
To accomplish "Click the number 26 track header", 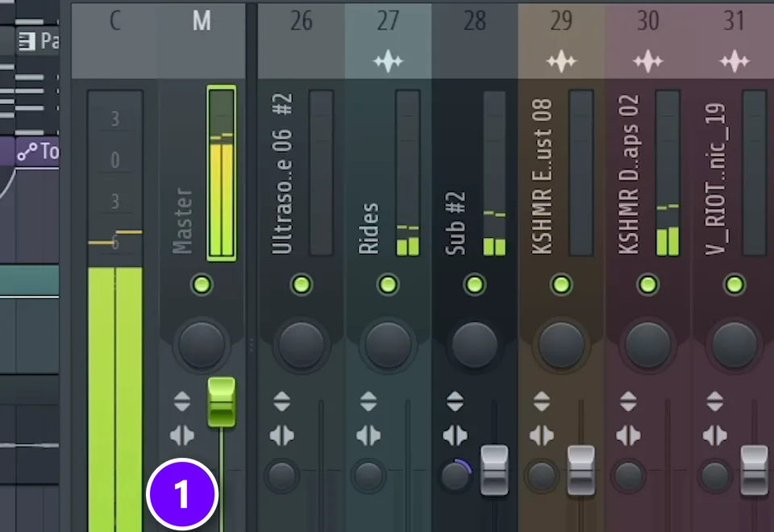I will (302, 41).
